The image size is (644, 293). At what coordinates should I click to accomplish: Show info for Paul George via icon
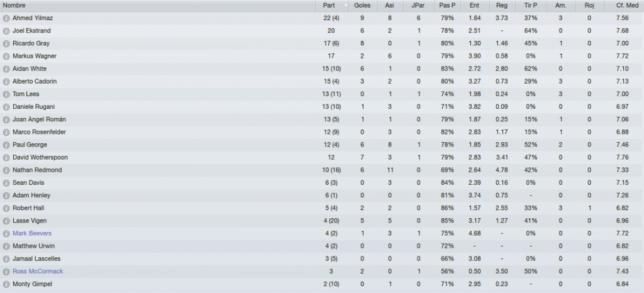pos(6,145)
